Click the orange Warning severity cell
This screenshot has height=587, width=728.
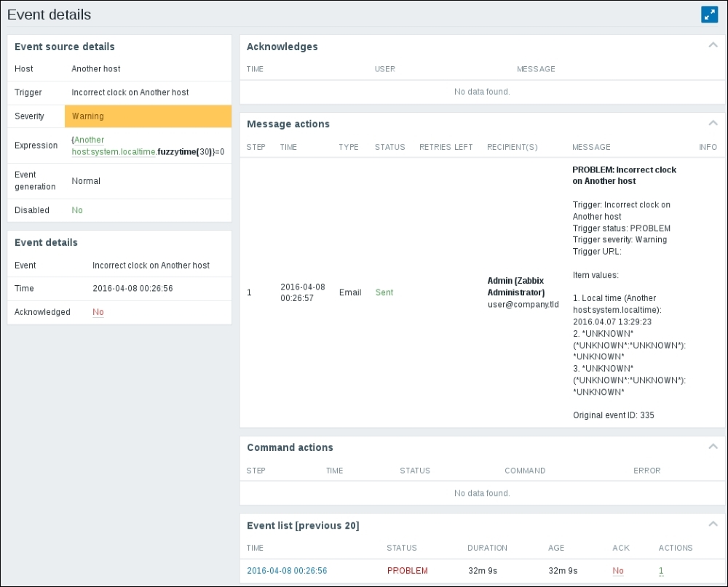pyautogui.click(x=148, y=116)
